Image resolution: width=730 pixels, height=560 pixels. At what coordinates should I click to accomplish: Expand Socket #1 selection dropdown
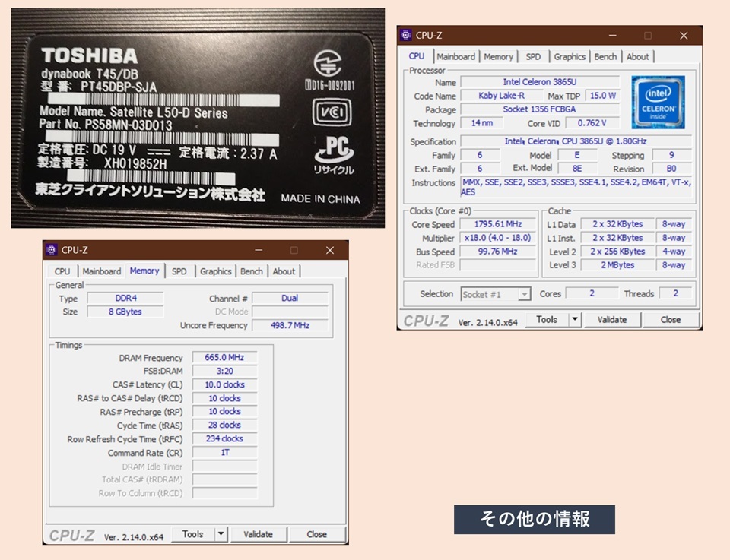click(x=525, y=294)
